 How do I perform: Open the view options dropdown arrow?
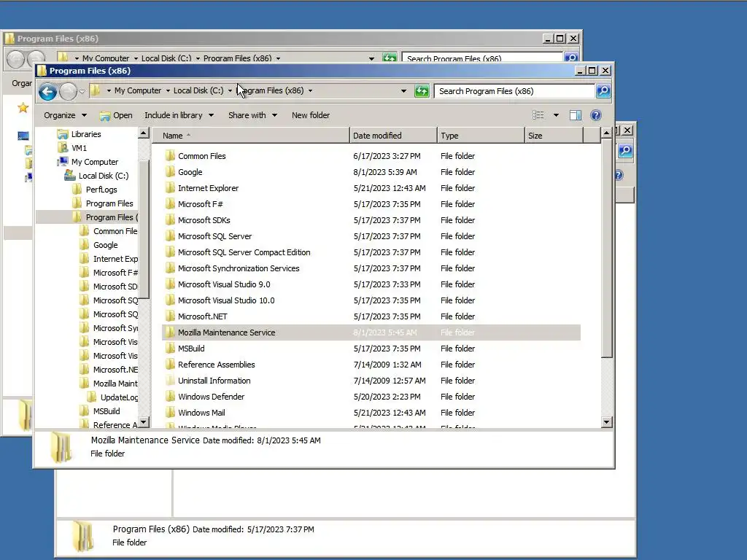[x=555, y=115]
